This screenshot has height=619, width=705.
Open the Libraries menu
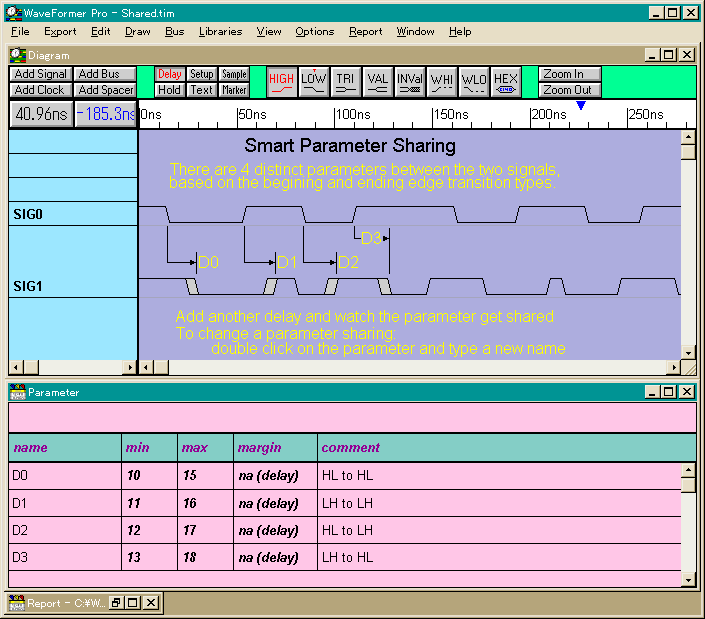(220, 31)
